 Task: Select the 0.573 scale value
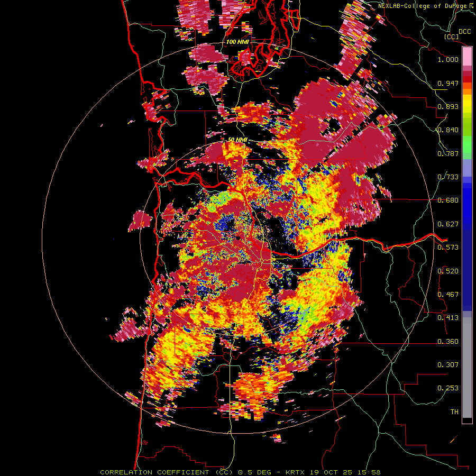(448, 248)
